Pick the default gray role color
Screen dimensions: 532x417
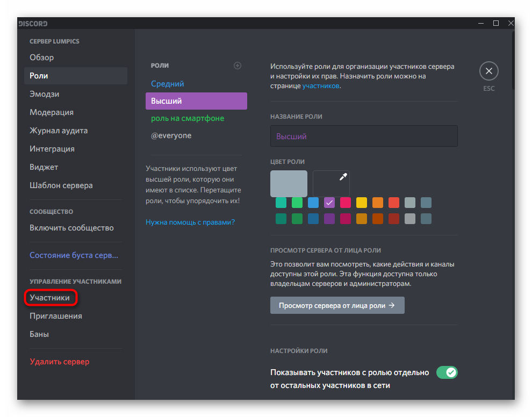click(289, 184)
